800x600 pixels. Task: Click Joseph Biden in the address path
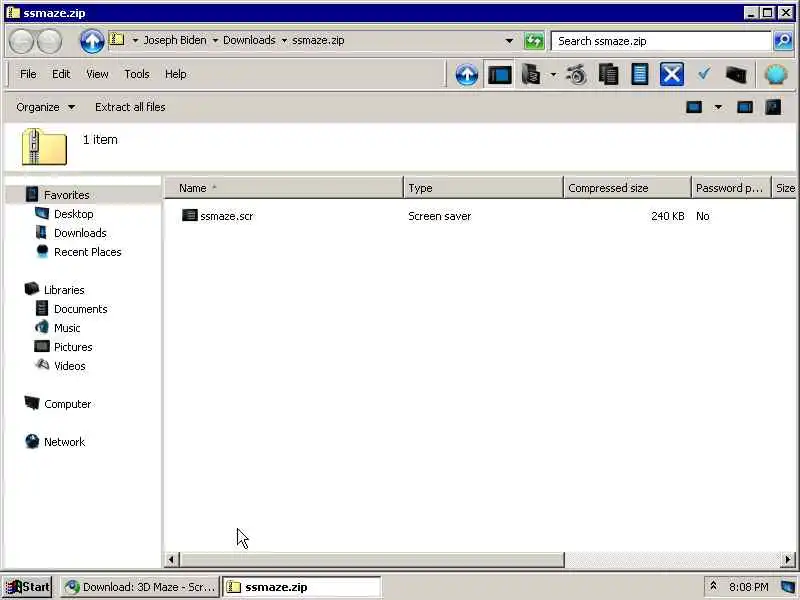pos(175,40)
